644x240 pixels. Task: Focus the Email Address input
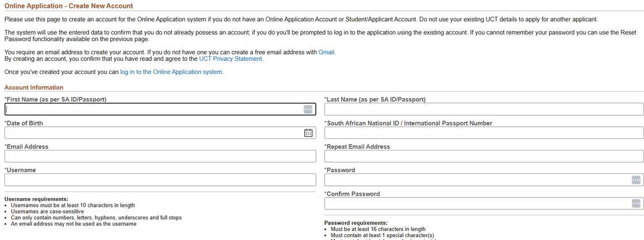coord(160,156)
